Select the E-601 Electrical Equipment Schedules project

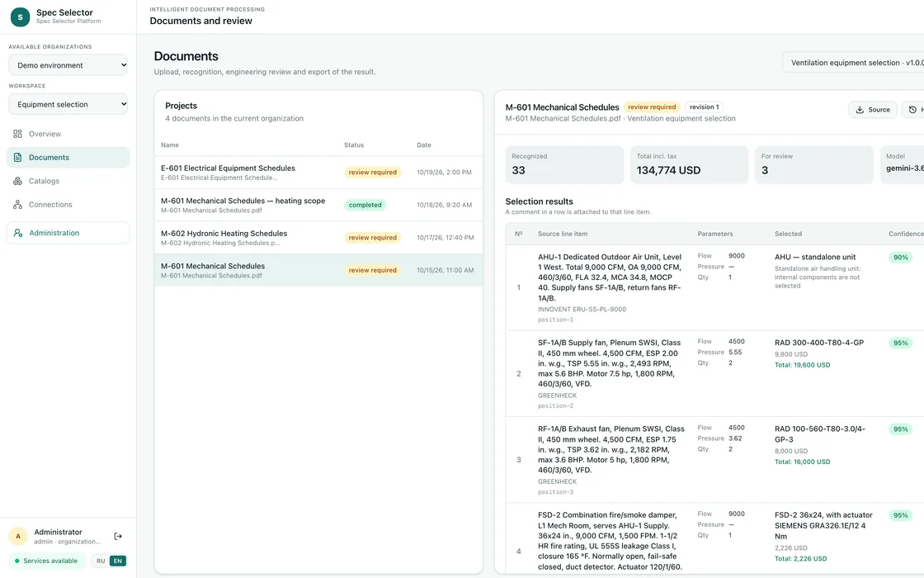tap(318, 173)
